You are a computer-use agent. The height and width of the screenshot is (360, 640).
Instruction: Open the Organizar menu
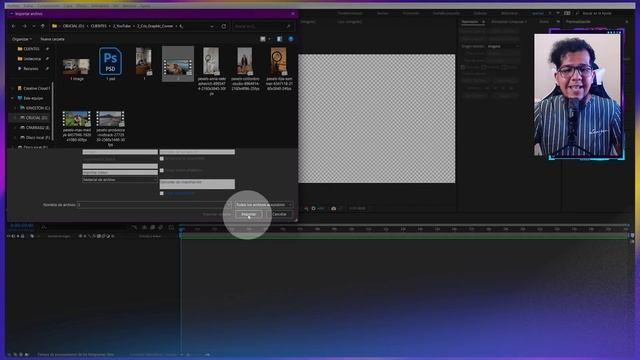coord(22,39)
